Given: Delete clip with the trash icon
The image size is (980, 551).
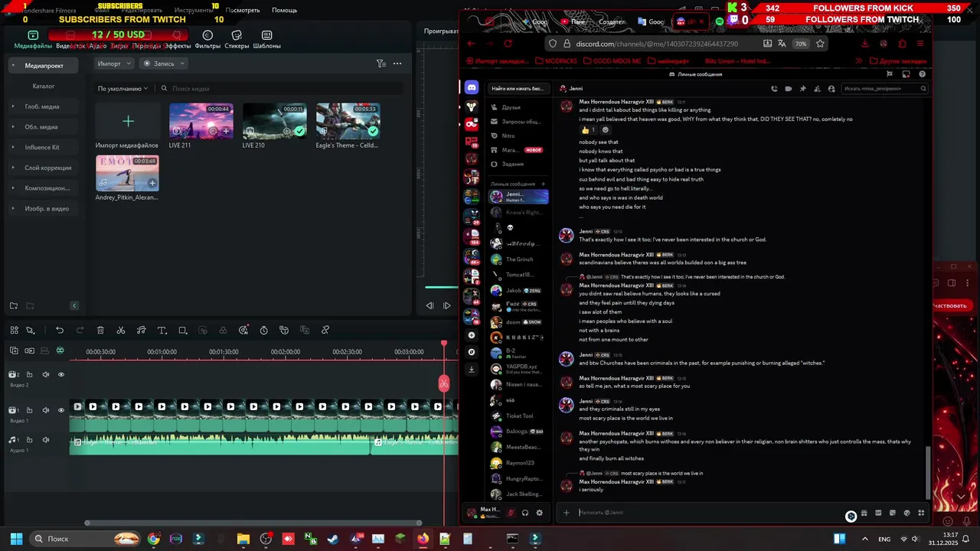Looking at the screenshot, I should point(100,331).
